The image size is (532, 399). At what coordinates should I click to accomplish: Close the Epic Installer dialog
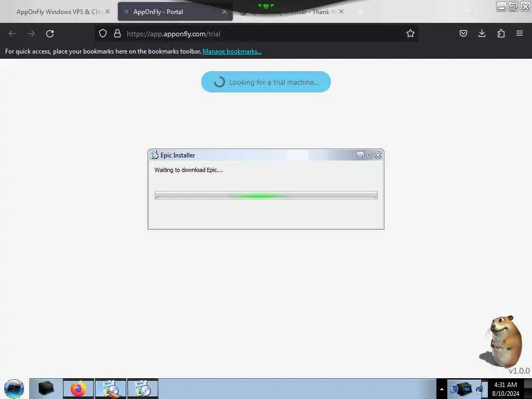tap(378, 155)
